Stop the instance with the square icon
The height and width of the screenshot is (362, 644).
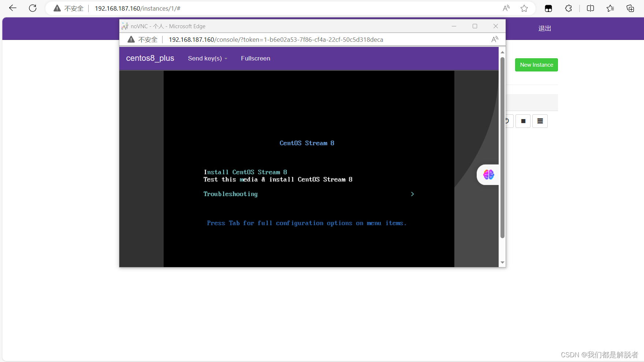(x=523, y=121)
